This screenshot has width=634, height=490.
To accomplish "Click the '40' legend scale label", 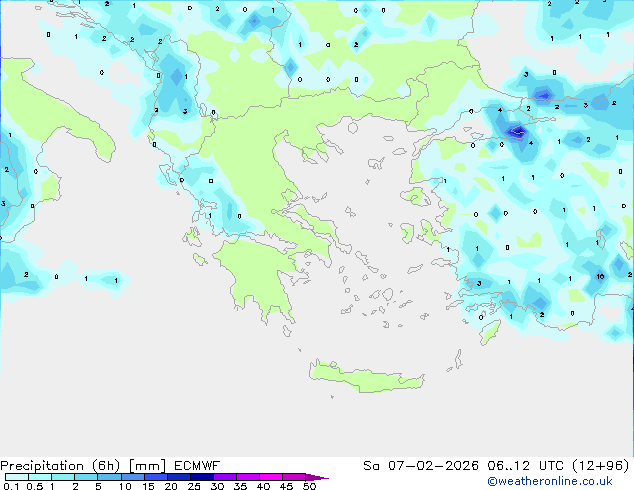I will tap(263, 486).
